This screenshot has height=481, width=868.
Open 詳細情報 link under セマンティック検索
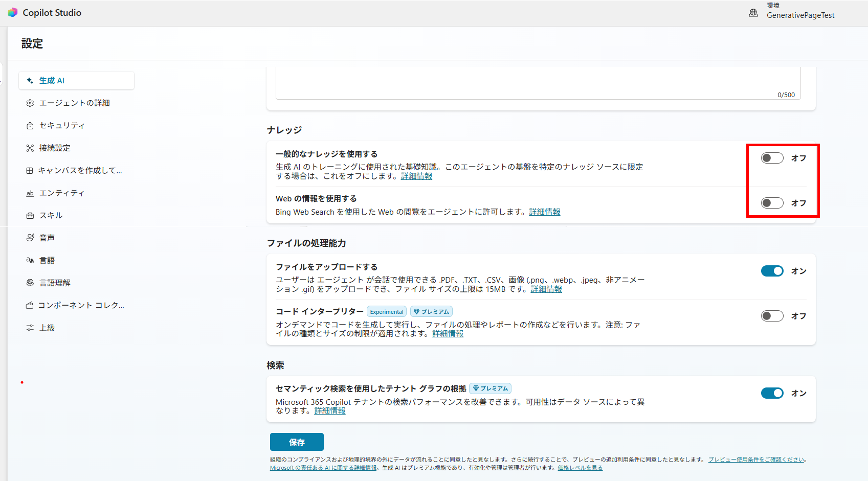tap(330, 411)
